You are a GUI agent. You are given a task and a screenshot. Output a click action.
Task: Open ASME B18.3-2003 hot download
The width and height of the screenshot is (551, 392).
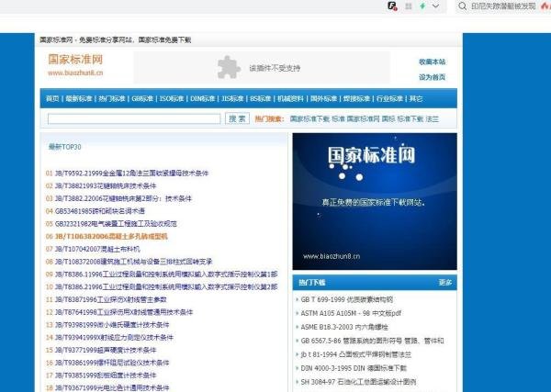(x=344, y=327)
